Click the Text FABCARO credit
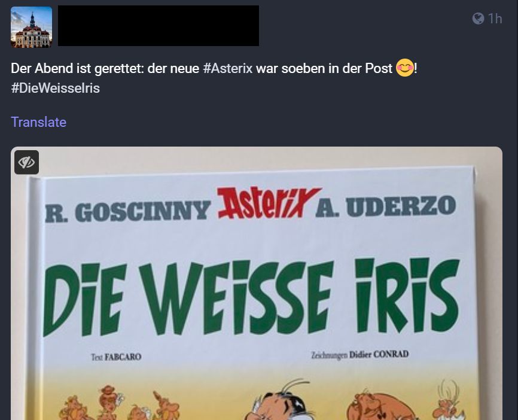The width and height of the screenshot is (518, 420). pos(116,357)
